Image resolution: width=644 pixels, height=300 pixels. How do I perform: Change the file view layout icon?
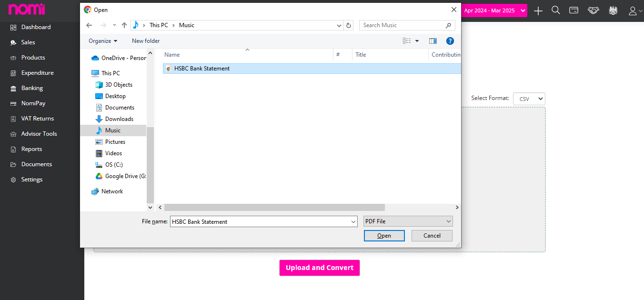click(x=407, y=41)
